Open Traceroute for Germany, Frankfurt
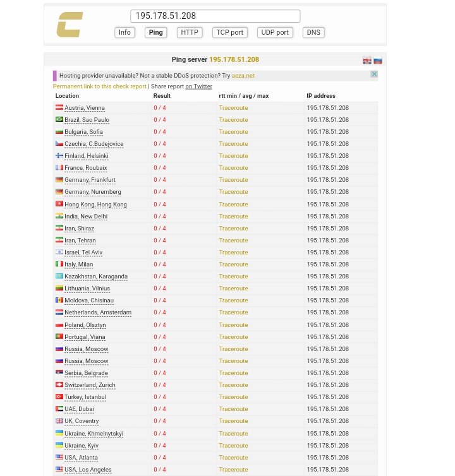This screenshot has height=476, width=455. [x=233, y=180]
